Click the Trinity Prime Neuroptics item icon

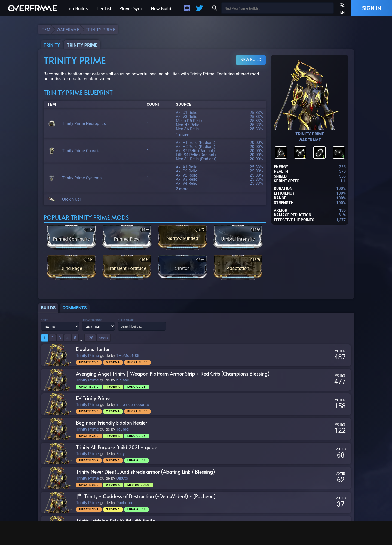[52, 123]
